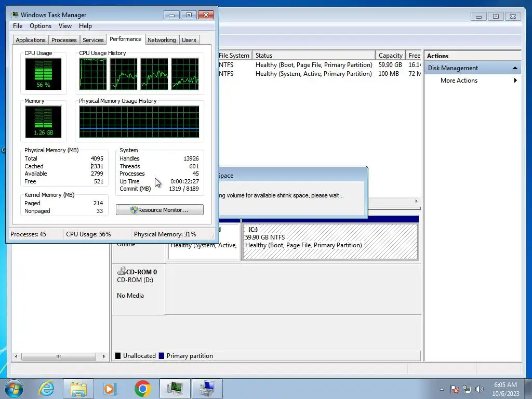The image size is (532, 399).
Task: Select the (C:) 59.90 GB NTFS partition
Action: [x=330, y=241]
